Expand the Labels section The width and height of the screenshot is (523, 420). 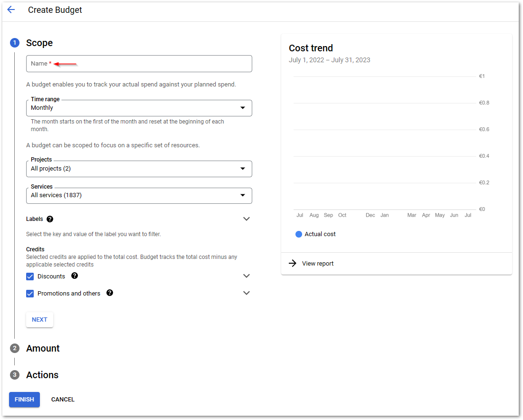[x=247, y=219]
